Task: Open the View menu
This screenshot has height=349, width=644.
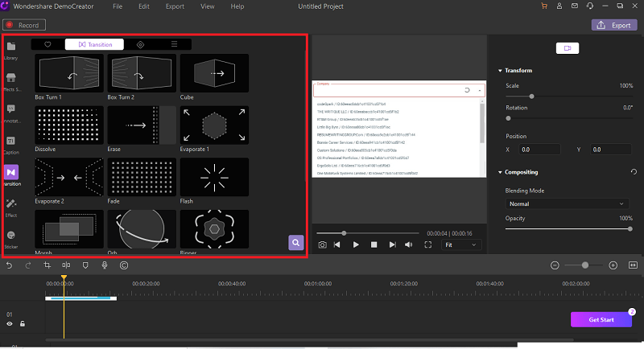Action: [208, 6]
